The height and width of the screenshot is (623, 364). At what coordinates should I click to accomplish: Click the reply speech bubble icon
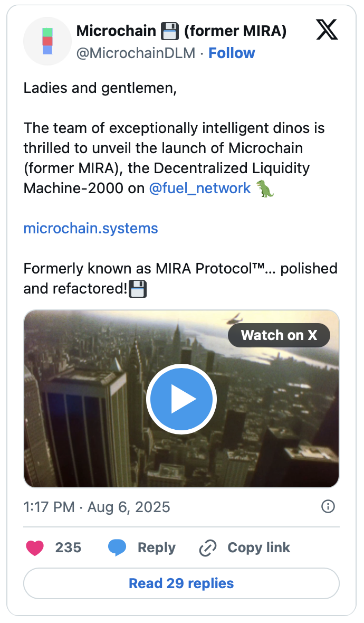117,548
